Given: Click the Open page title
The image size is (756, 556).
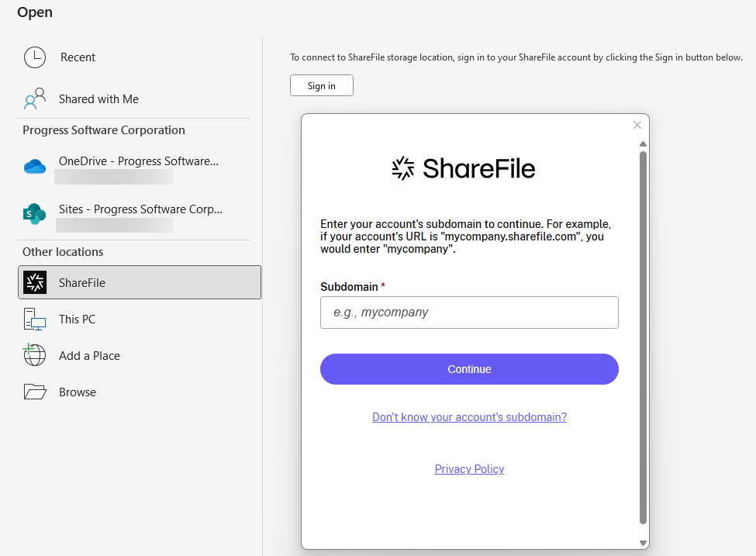Looking at the screenshot, I should (x=35, y=12).
